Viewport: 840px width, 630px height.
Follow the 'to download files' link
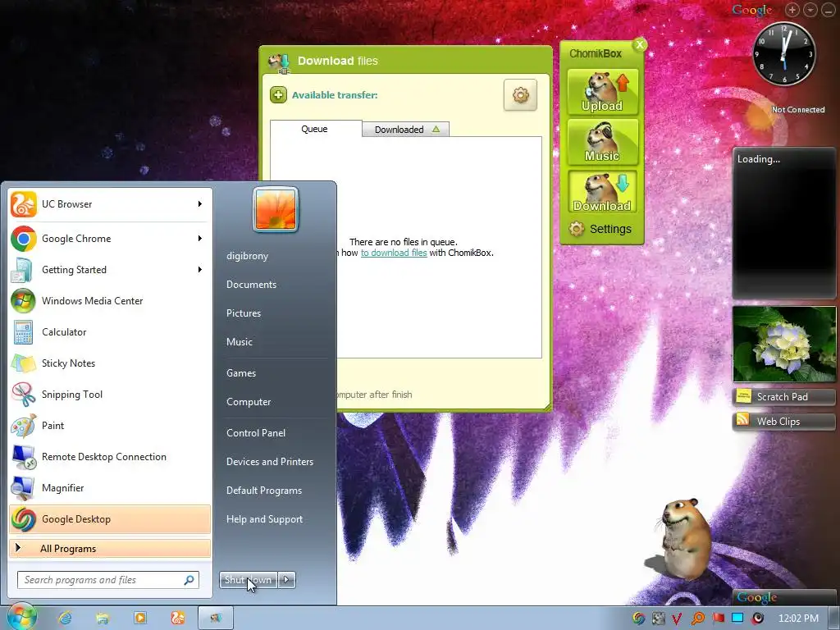coord(394,253)
